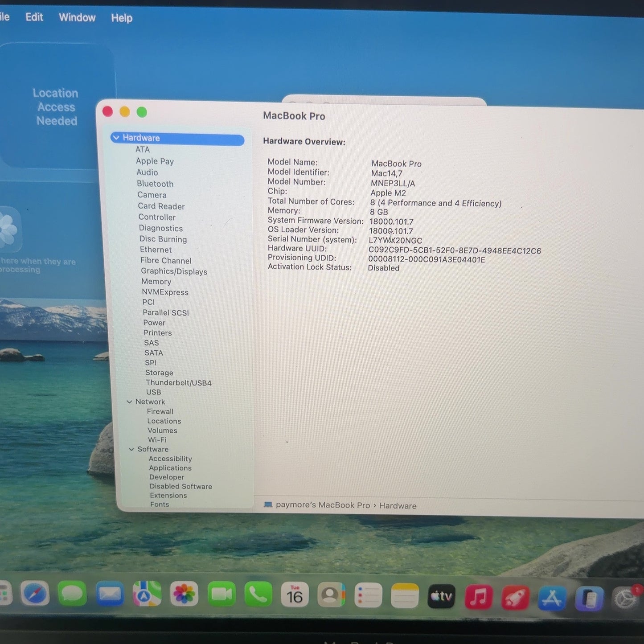Select NVMExpress in the sidebar
Viewport: 644px width, 644px height.
(165, 292)
